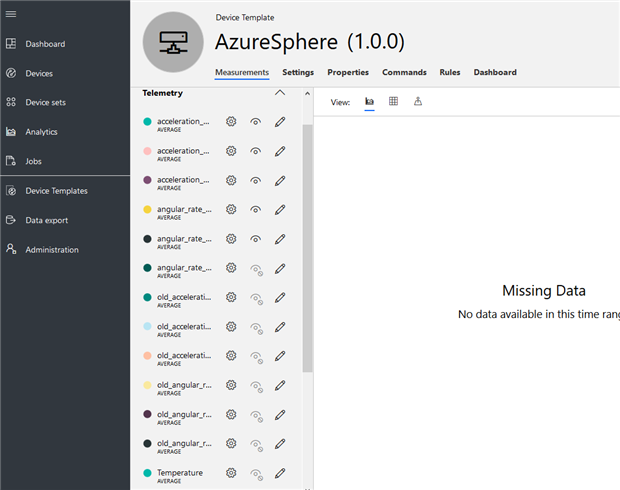
Task: Hide the purple acceleration telemetry via eye icon
Action: pyautogui.click(x=256, y=180)
